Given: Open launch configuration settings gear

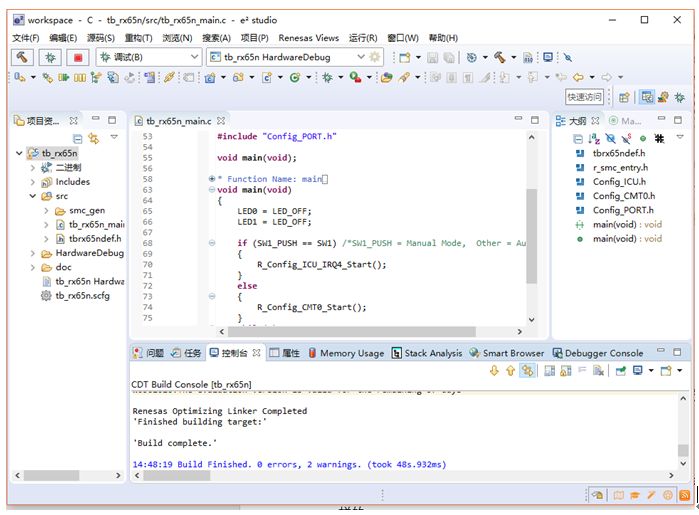Looking at the screenshot, I should [375, 57].
